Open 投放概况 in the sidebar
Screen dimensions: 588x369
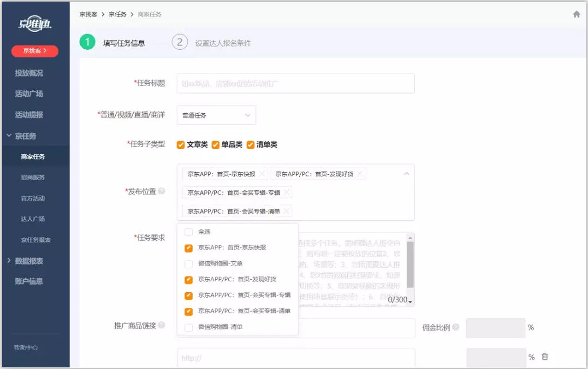click(x=29, y=73)
